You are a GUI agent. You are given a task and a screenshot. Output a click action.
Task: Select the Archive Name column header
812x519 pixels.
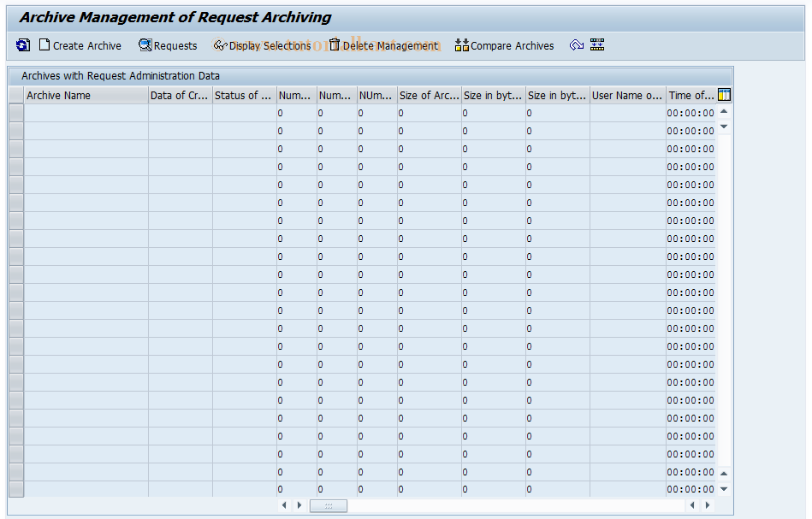click(x=86, y=95)
